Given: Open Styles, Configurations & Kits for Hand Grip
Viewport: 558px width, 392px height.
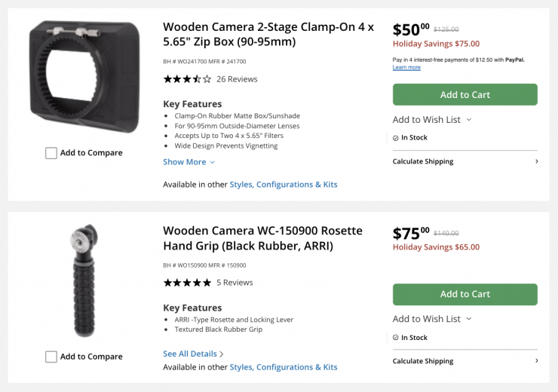Looking at the screenshot, I should tap(283, 367).
